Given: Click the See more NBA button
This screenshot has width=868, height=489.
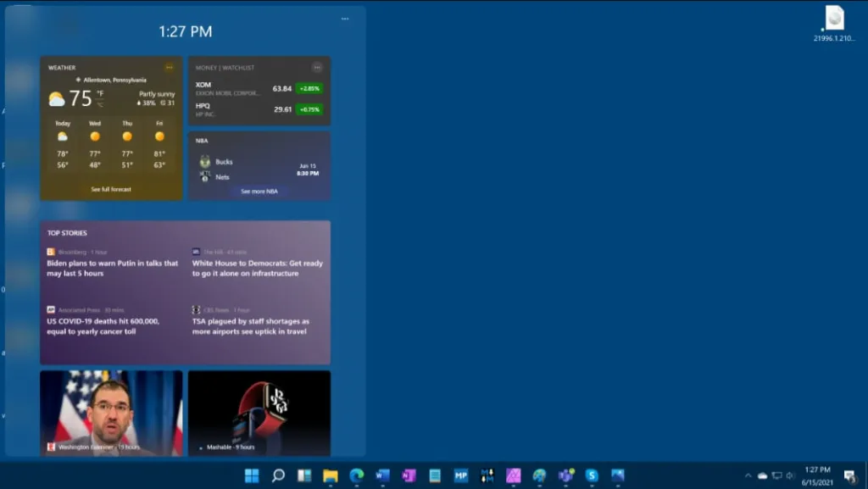Looking at the screenshot, I should click(x=259, y=192).
